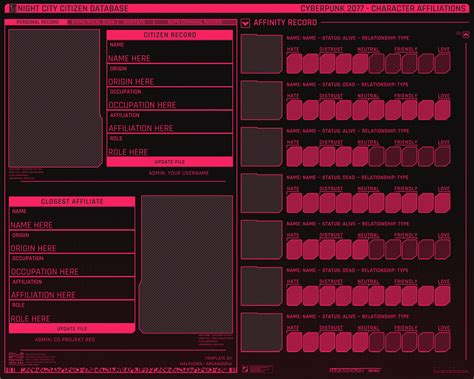Click first affinity row's segment under NEUTRAL label
Screen dimensions: 474x379
click(x=360, y=64)
